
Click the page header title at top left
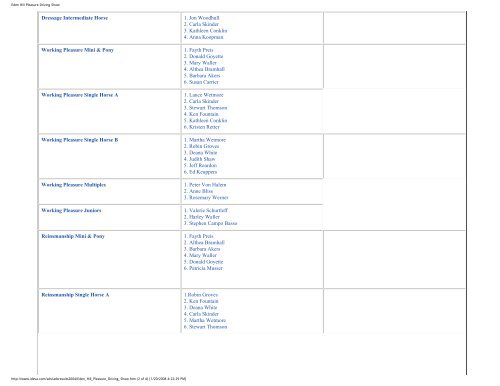(35, 5)
